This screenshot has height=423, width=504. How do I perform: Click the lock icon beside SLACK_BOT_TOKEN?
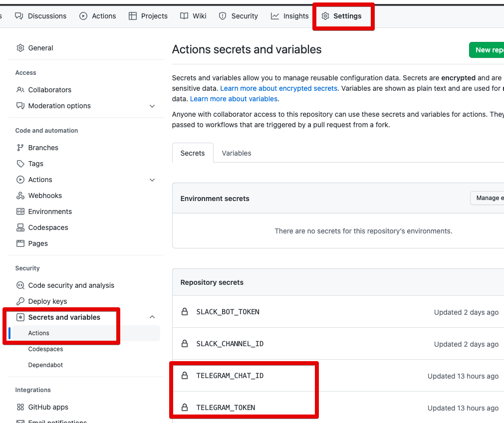coord(185,311)
